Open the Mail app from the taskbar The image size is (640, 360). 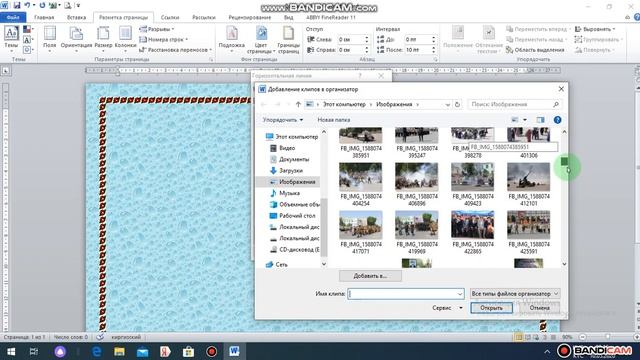(142, 351)
